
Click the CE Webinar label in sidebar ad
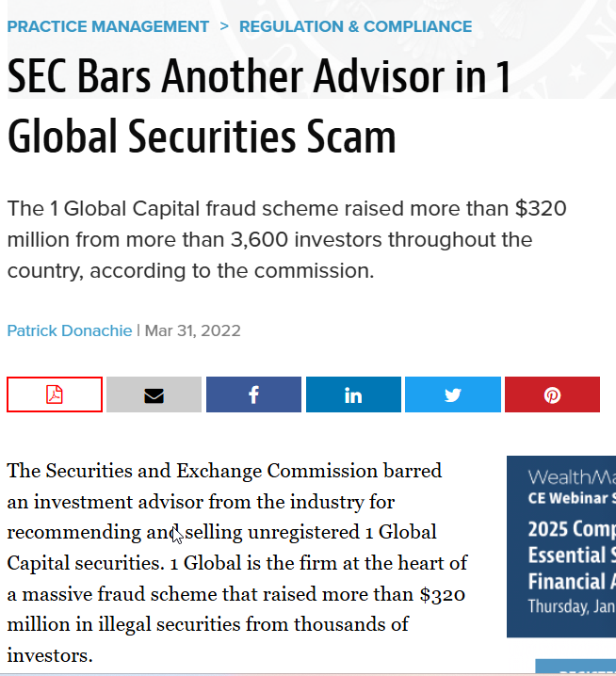tap(572, 498)
